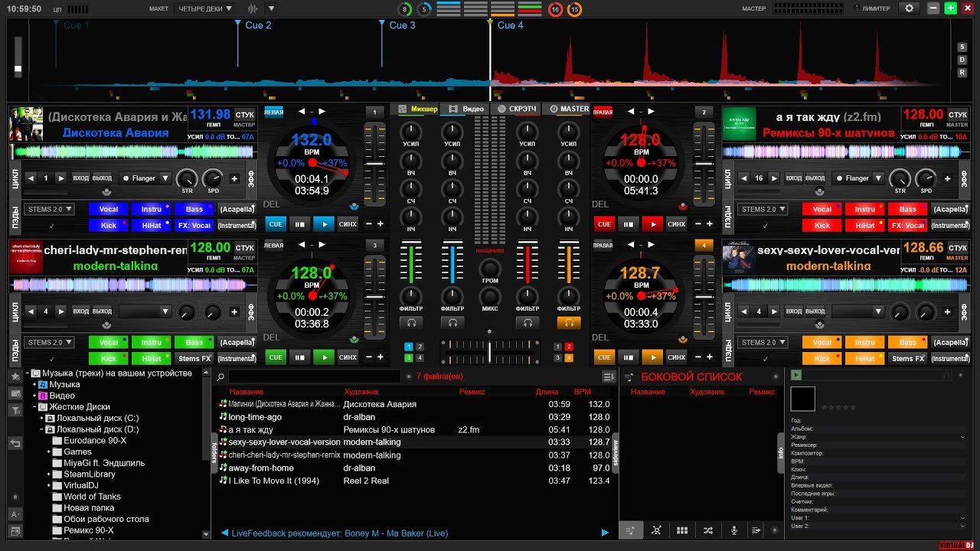
Task: Toggle СИНХ sync on deck 2
Action: pos(676,224)
